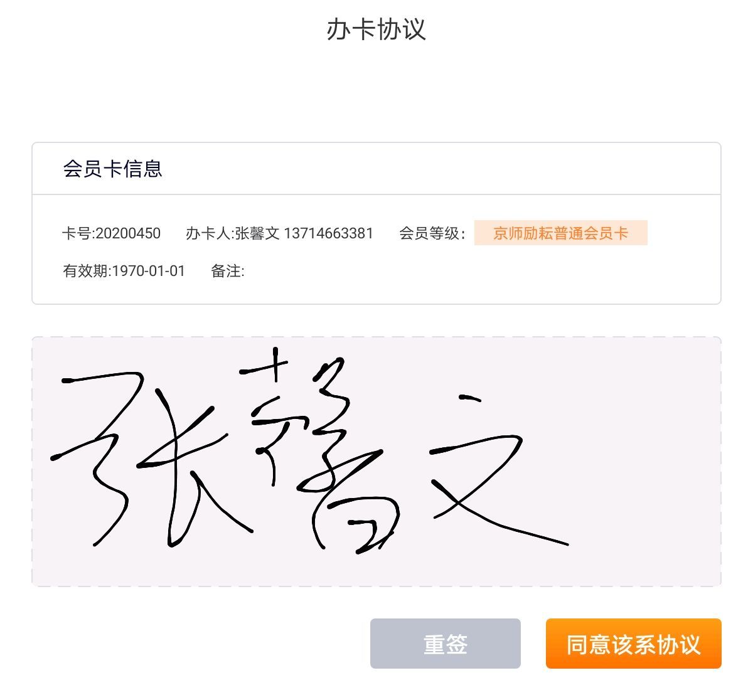753x700 pixels.
Task: Click the 办卡协议 page title
Action: tap(376, 29)
